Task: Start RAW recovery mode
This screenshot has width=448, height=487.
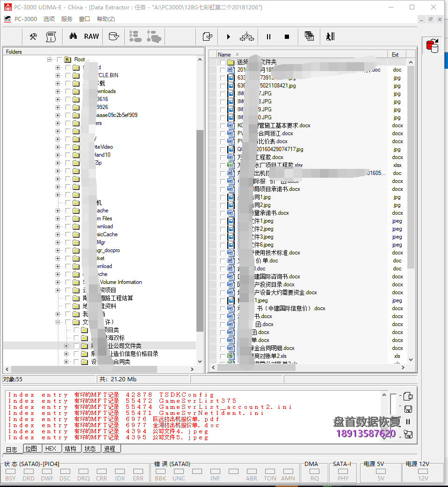Action: click(x=91, y=36)
